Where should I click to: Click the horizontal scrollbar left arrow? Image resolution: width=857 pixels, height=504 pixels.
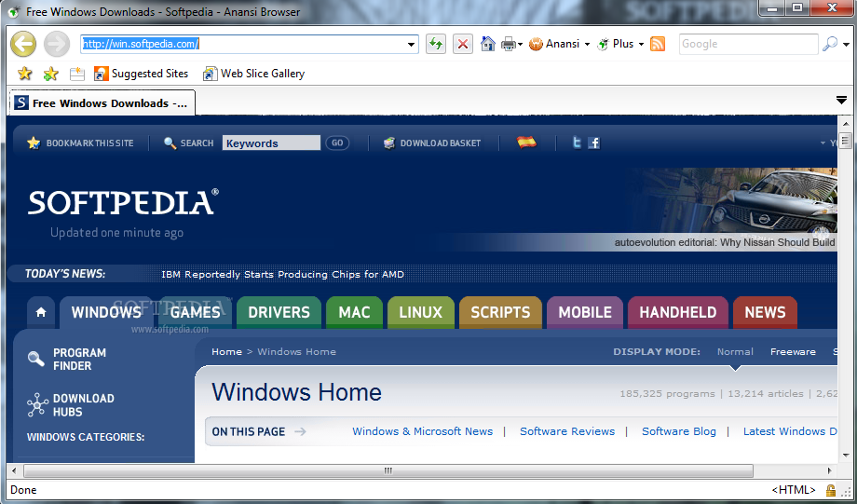coord(14,470)
